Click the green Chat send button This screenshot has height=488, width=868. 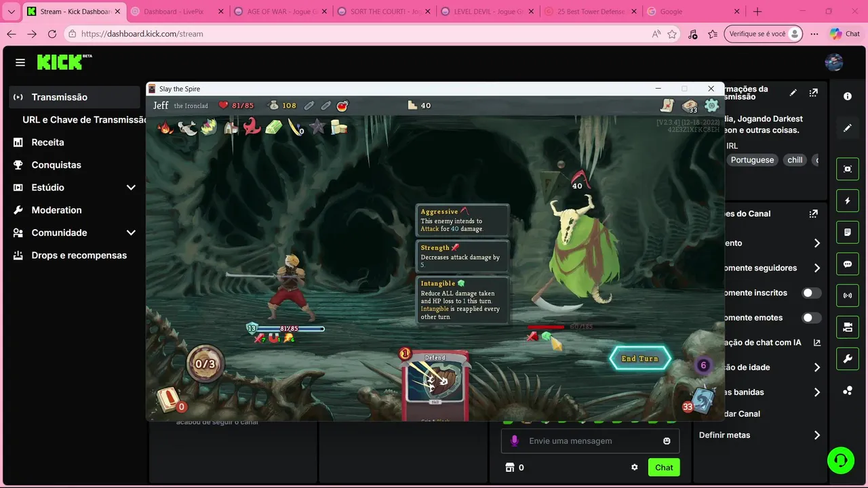tap(664, 467)
